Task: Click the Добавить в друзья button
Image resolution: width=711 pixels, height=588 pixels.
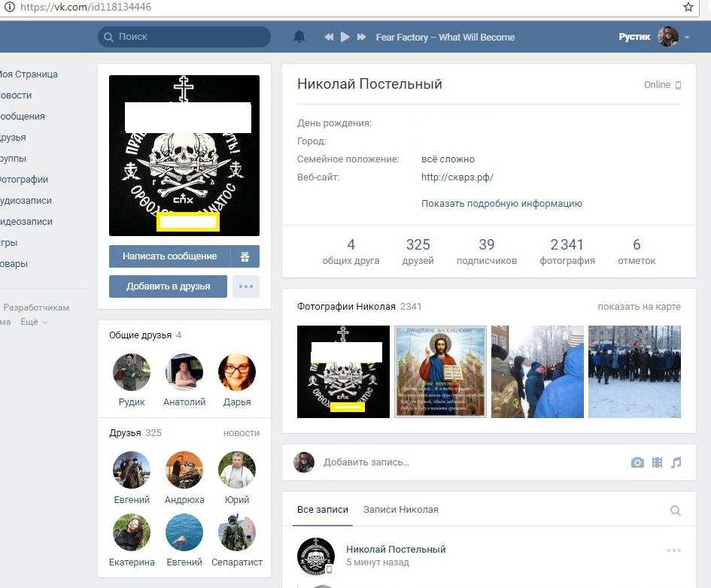Action: [168, 286]
